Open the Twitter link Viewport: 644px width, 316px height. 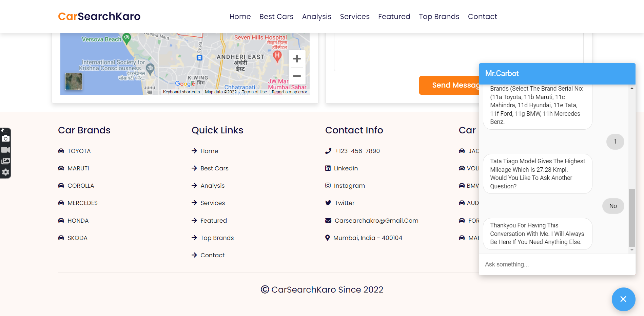(x=345, y=203)
